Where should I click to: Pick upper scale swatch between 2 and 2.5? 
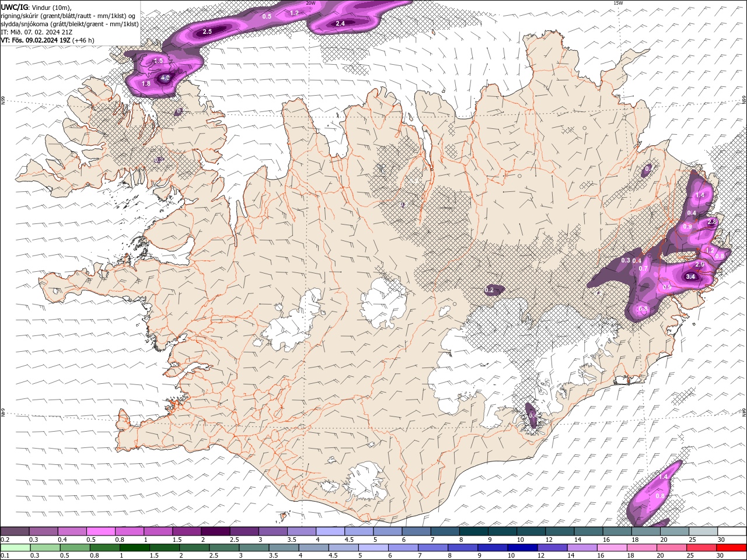215,531
